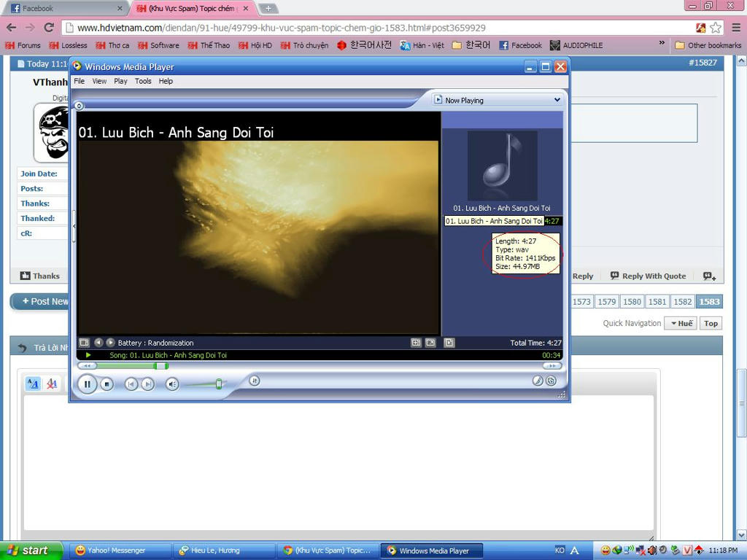Select the next visualization
This screenshot has width=747, height=560.
(x=111, y=343)
